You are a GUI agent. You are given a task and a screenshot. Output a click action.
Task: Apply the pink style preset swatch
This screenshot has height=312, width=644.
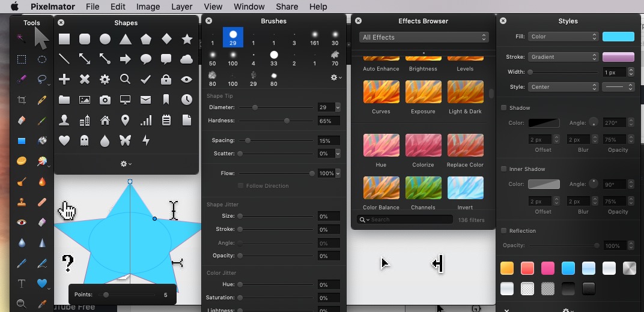[x=548, y=268]
